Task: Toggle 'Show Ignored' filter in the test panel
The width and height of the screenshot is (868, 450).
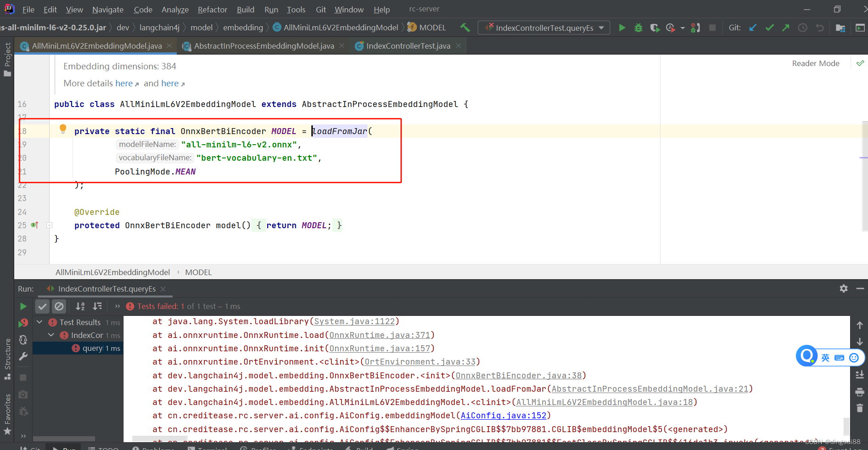Action: pos(59,306)
